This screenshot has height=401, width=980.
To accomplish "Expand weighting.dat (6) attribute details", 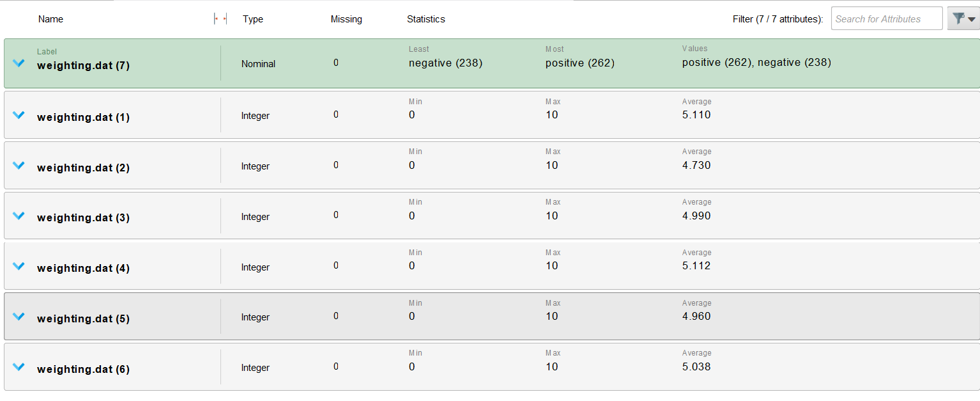I will tap(19, 366).
